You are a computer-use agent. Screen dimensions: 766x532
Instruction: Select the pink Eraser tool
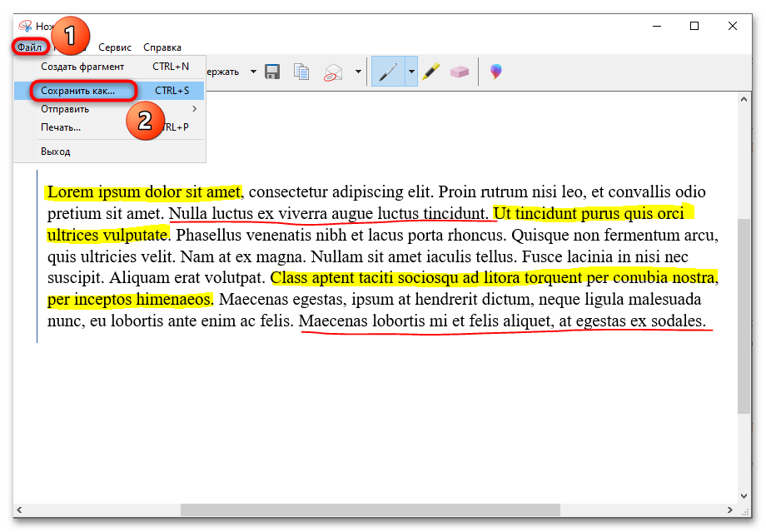(460, 72)
